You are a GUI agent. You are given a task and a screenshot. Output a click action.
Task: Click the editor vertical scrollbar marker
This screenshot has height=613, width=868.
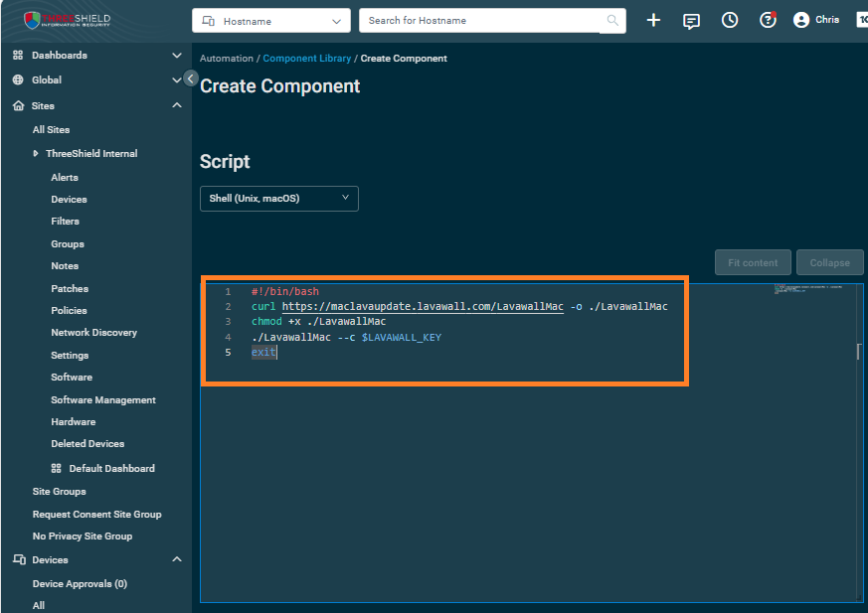tap(859, 352)
